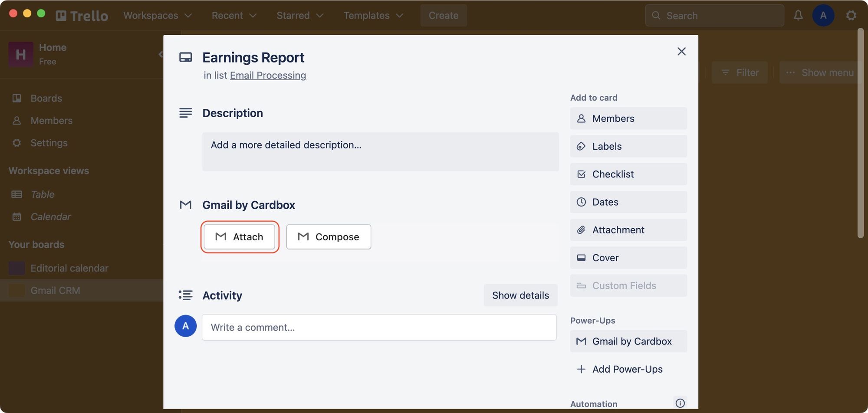Switch to the Calendar workspace view
868x413 pixels.
[x=50, y=216]
